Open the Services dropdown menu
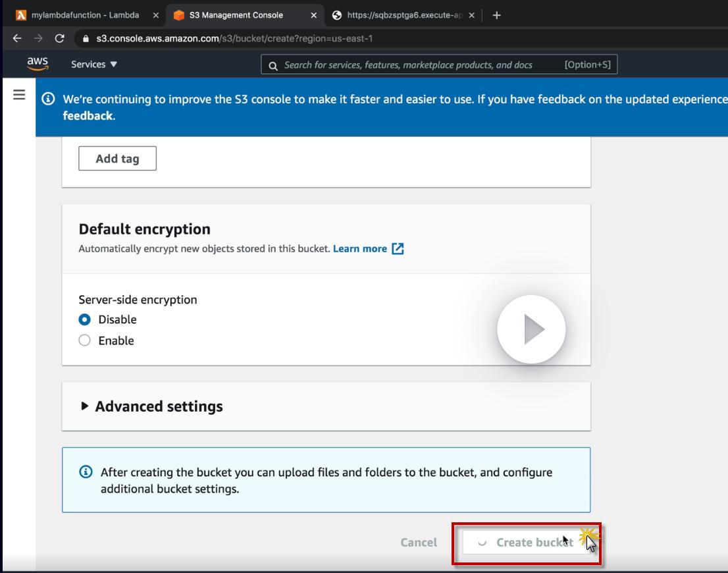Viewport: 728px width, 573px height. pyautogui.click(x=94, y=64)
